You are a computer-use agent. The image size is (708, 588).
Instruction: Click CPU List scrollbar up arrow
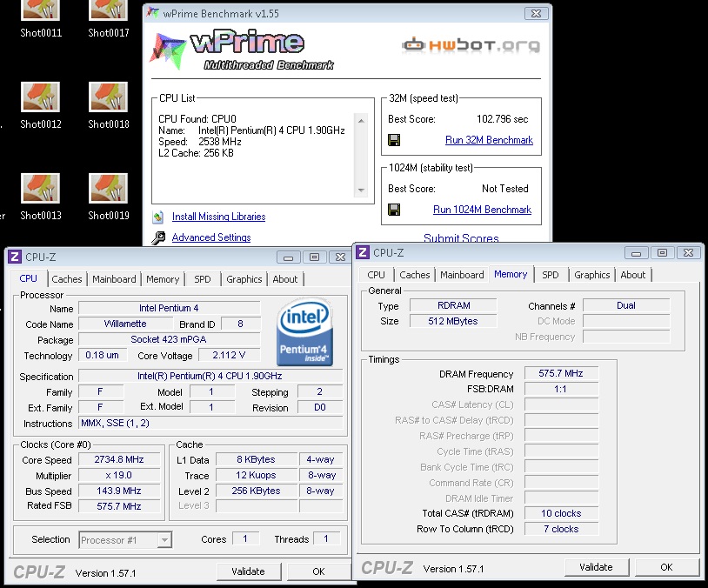click(x=361, y=121)
